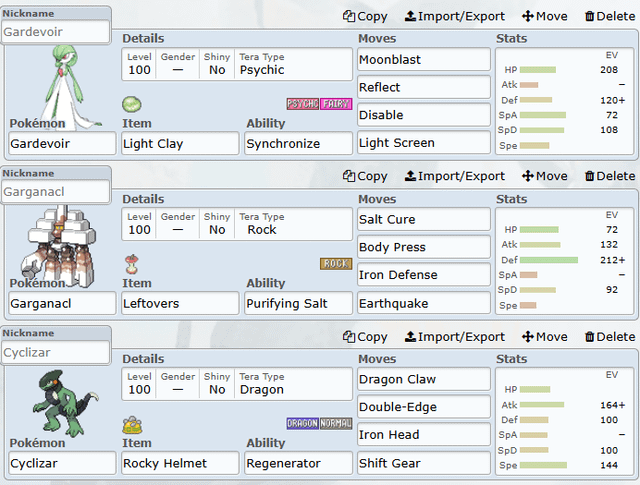640x485 pixels.
Task: Open Gardevoir's stats panel with 208 HP EVs
Action: point(564,101)
